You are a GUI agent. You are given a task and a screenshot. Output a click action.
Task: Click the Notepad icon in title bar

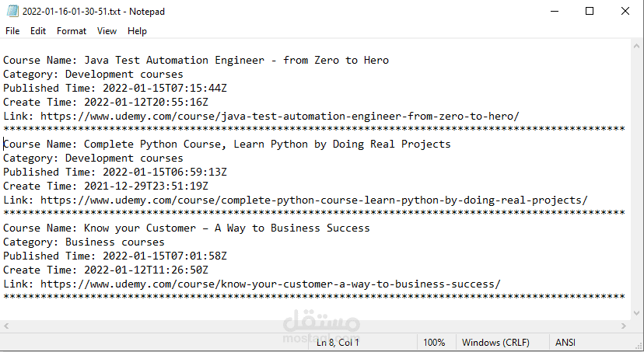[x=11, y=12]
